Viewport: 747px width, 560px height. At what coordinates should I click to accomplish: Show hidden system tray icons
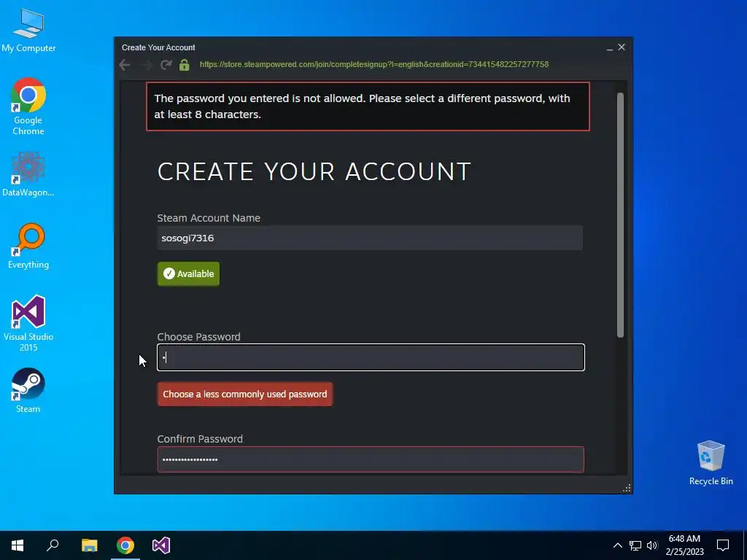tap(617, 545)
